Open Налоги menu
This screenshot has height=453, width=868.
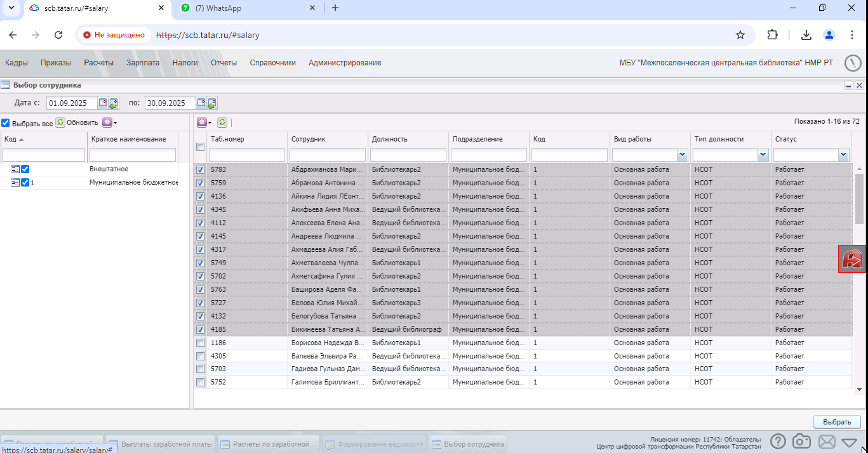pos(185,63)
